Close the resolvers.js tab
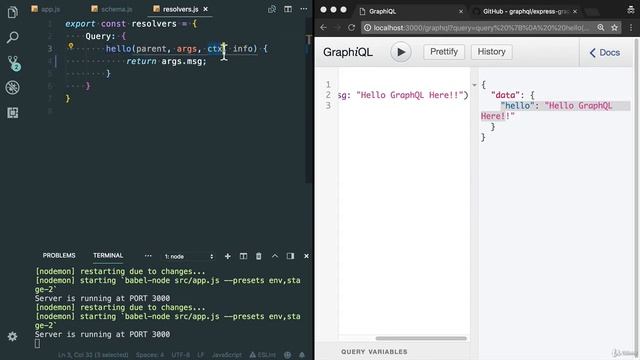The height and width of the screenshot is (360, 640). (206, 9)
